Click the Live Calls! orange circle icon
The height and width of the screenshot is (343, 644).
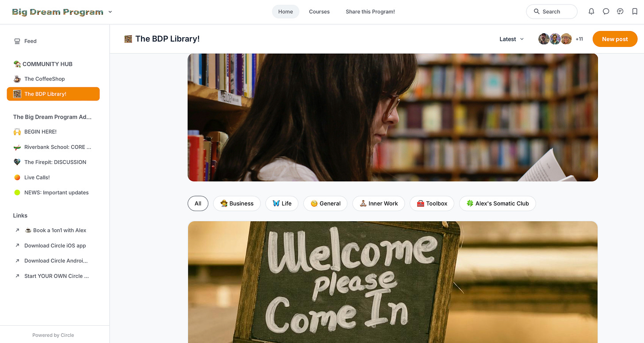point(17,177)
